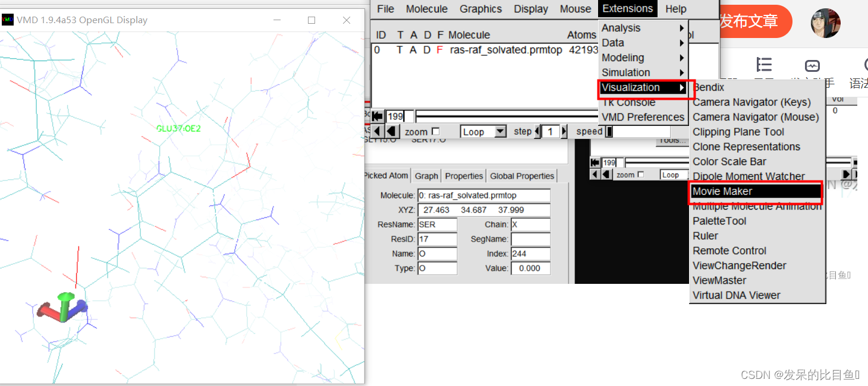Toggle the A (active) flag for ras-raf molecule
The height and width of the screenshot is (386, 868).
coord(413,50)
